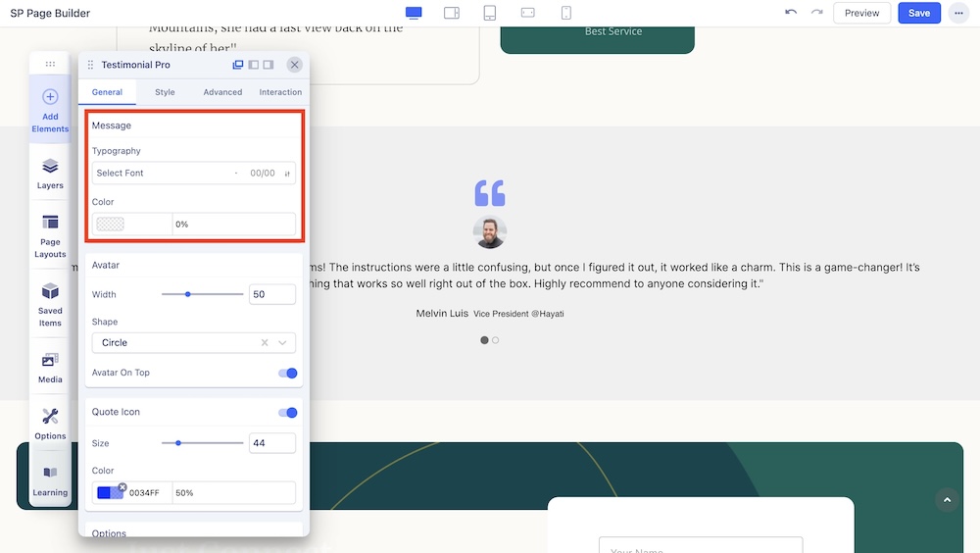Switch to the Style tab
Viewport: 980px width, 553px height.
[165, 92]
